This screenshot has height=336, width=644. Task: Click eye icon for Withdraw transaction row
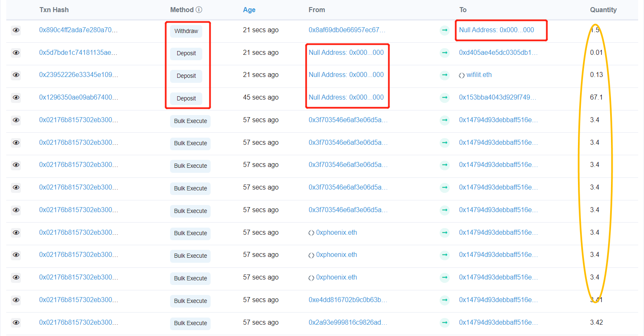16,30
